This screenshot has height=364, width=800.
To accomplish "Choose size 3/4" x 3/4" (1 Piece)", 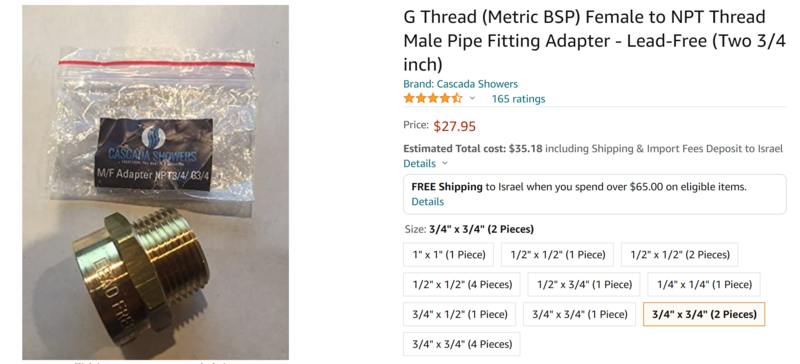I will coord(580,314).
